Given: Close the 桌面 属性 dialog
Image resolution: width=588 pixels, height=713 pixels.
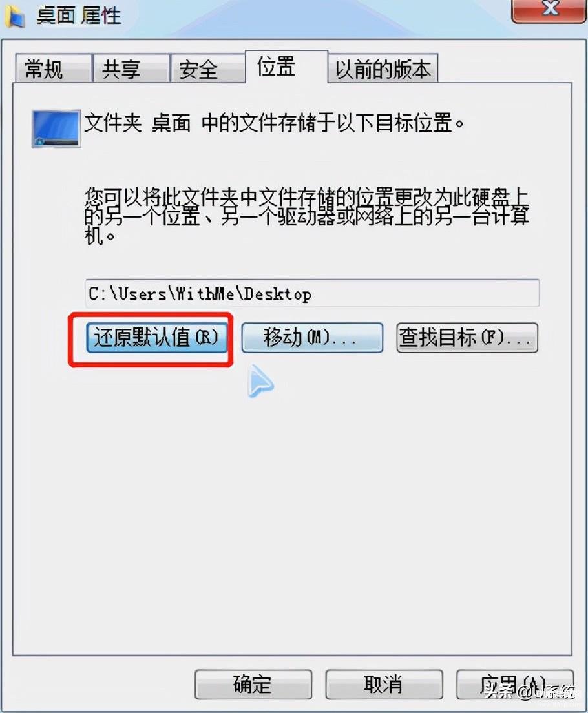Looking at the screenshot, I should pos(549,9).
